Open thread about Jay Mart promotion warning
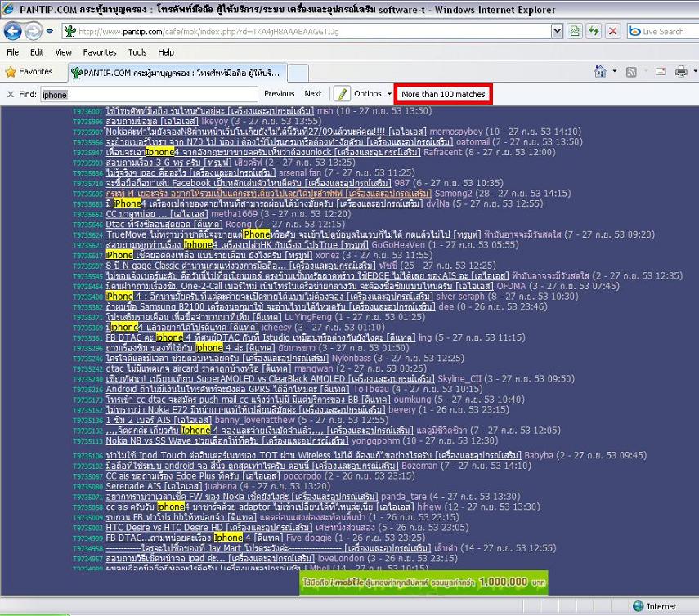The width and height of the screenshot is (699, 616). (x=268, y=548)
